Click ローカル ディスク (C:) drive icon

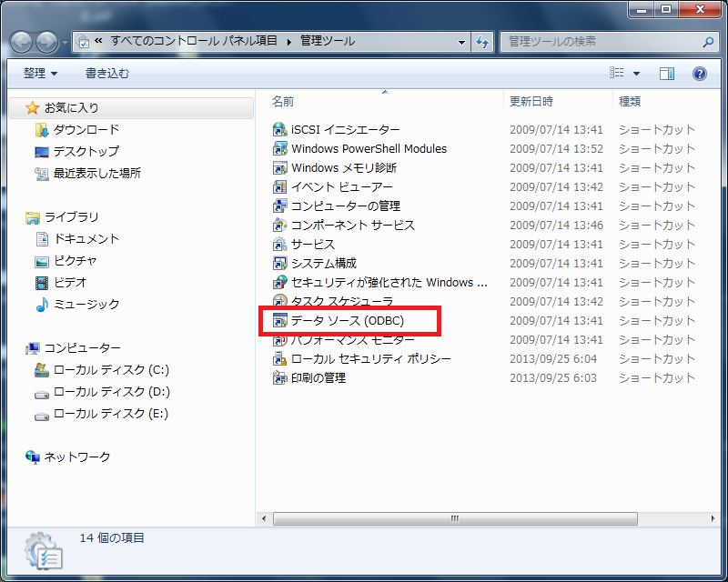point(42,370)
